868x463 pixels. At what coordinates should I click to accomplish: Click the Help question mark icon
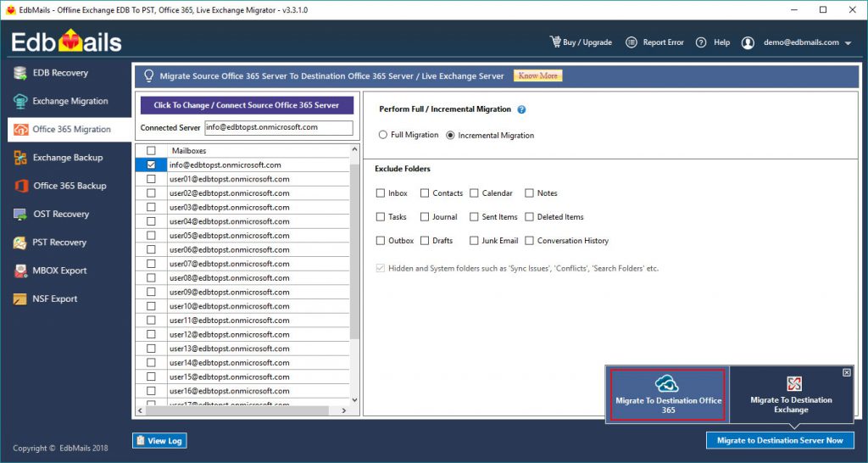[701, 42]
